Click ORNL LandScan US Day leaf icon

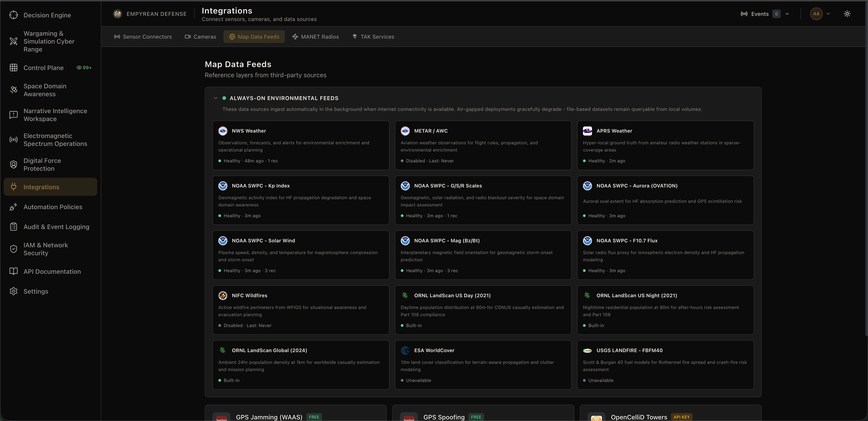(x=405, y=295)
